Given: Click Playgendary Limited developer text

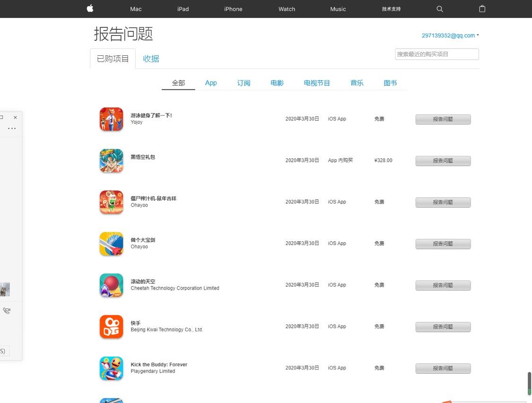Looking at the screenshot, I should pos(153,371).
